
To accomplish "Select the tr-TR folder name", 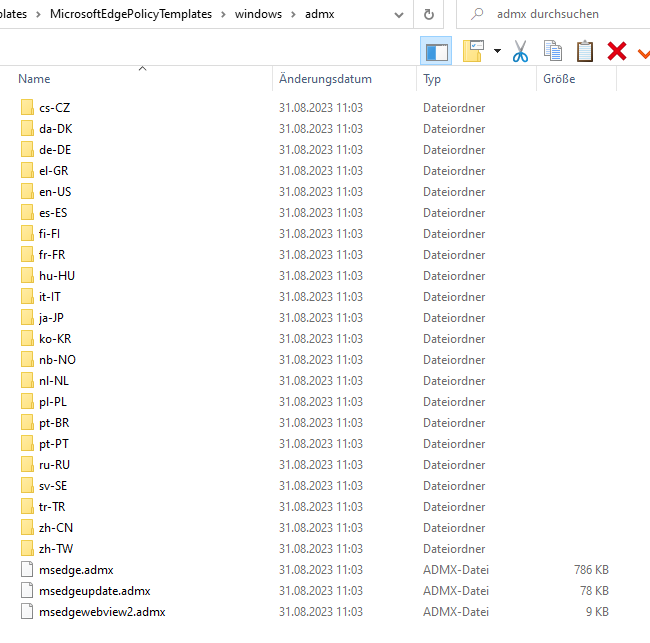I will [52, 507].
